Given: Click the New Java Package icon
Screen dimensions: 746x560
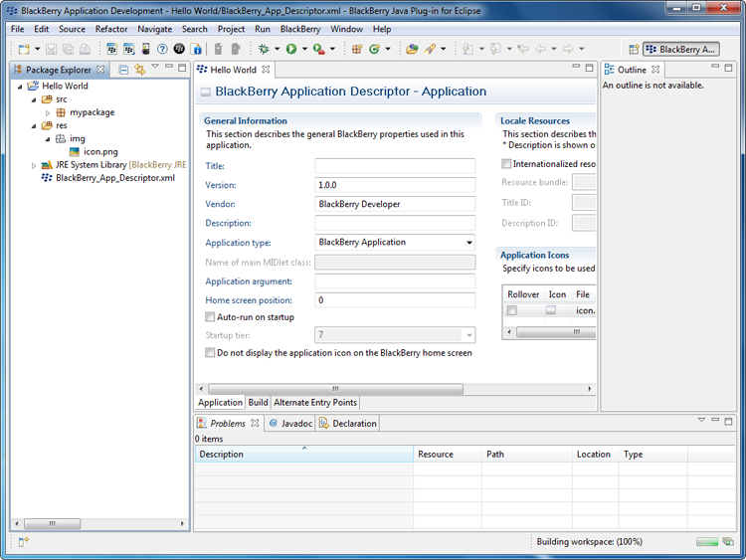Looking at the screenshot, I should point(357,49).
